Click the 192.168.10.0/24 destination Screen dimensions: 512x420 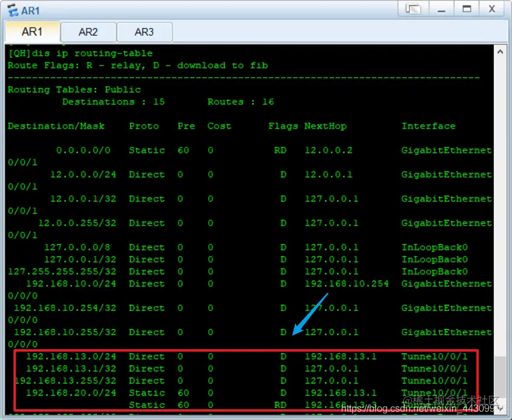pos(71,284)
